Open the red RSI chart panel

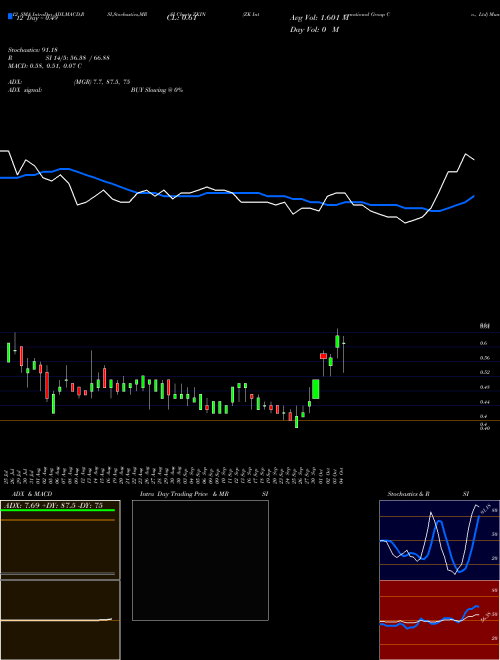pyautogui.click(x=439, y=620)
